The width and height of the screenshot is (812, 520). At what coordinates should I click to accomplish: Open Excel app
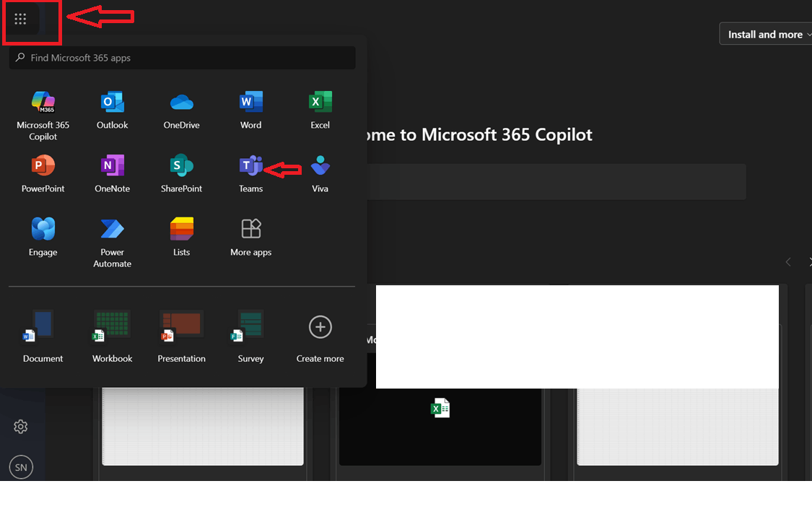(x=320, y=110)
